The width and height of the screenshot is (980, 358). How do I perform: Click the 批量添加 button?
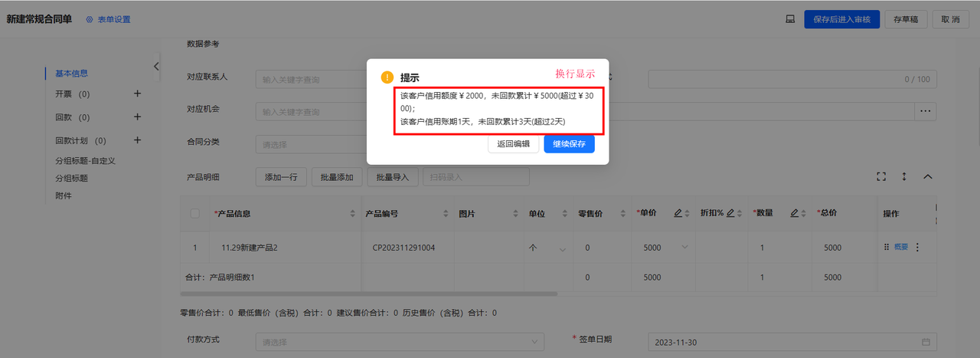(x=337, y=177)
